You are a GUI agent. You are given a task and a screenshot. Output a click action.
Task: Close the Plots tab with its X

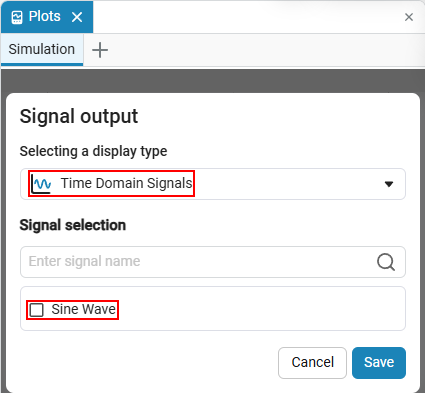(77, 17)
